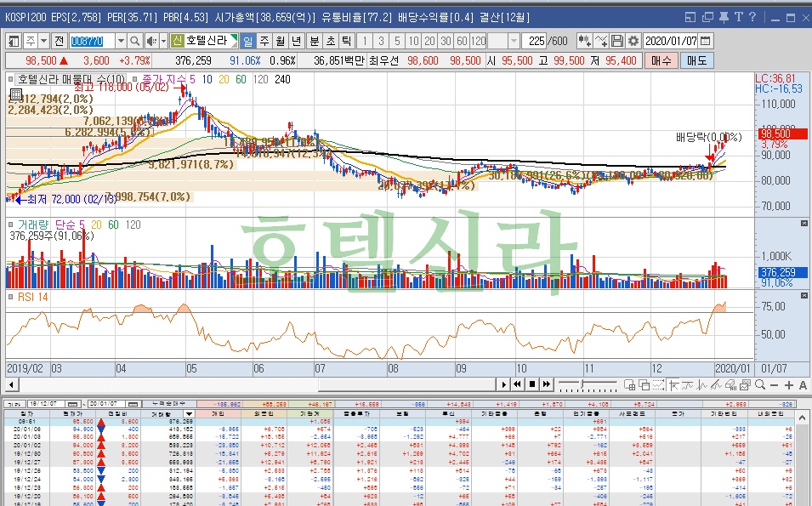Viewport: 812px width, 506px height.
Task: Click the add candlestick chart icon
Action: pos(585,41)
